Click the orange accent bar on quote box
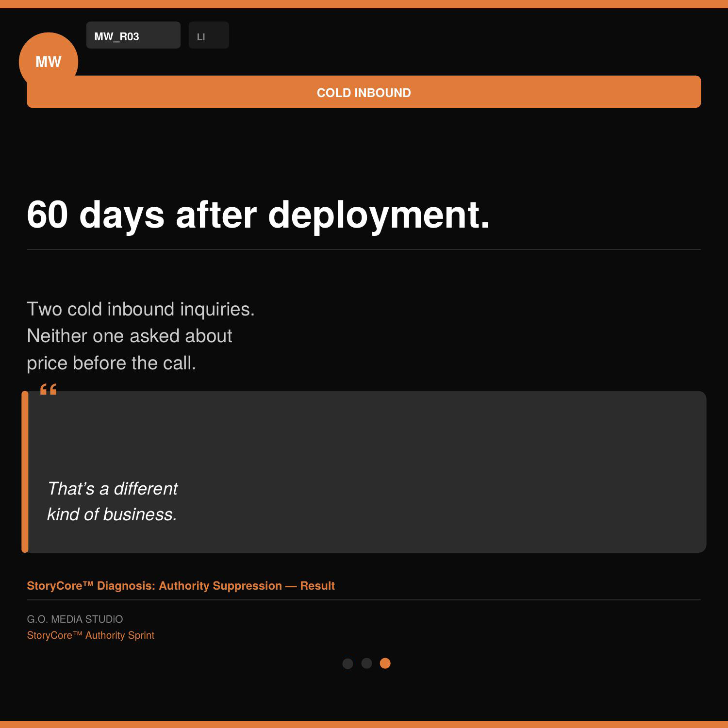 (25, 472)
